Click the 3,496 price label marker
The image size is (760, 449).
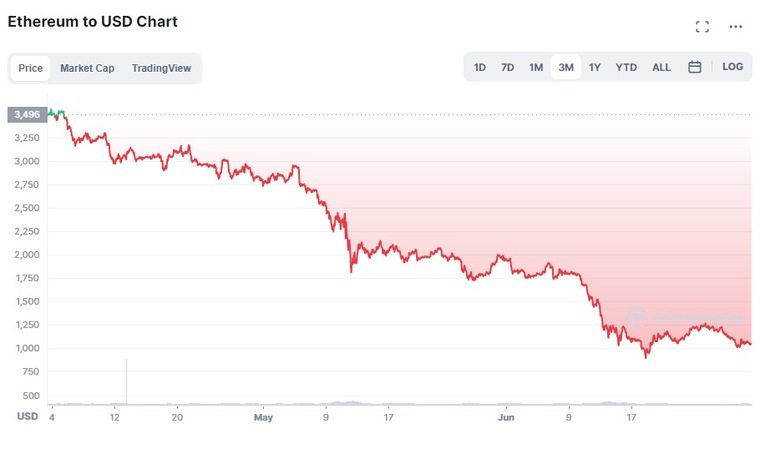coord(27,115)
